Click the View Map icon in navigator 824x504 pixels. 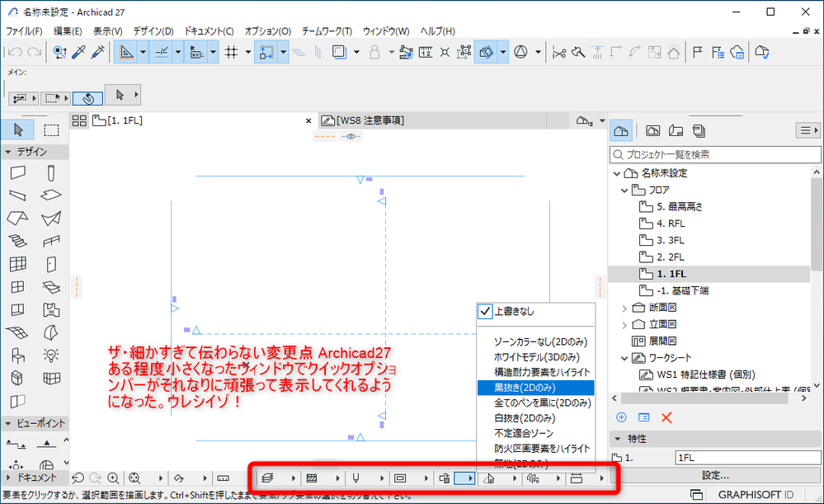point(652,131)
